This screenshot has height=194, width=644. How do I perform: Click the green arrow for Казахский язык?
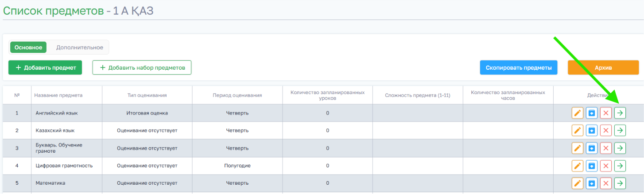(620, 130)
